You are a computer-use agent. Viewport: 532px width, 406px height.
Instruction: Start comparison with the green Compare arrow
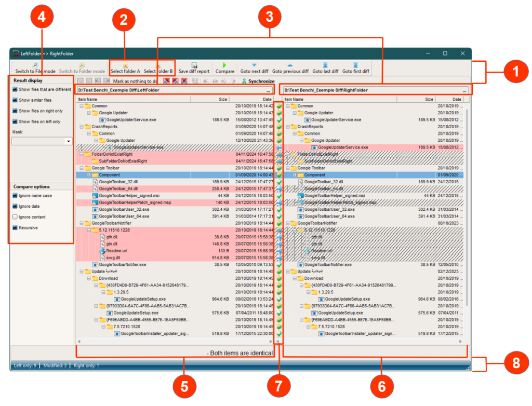click(x=224, y=65)
